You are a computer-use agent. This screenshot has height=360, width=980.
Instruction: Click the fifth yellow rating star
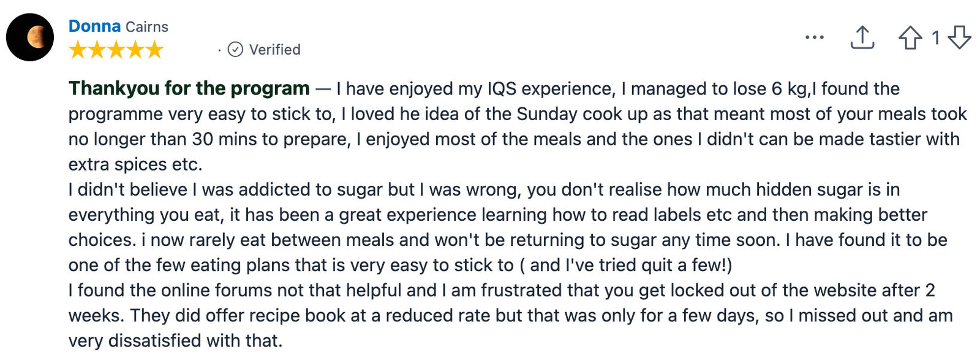click(154, 50)
